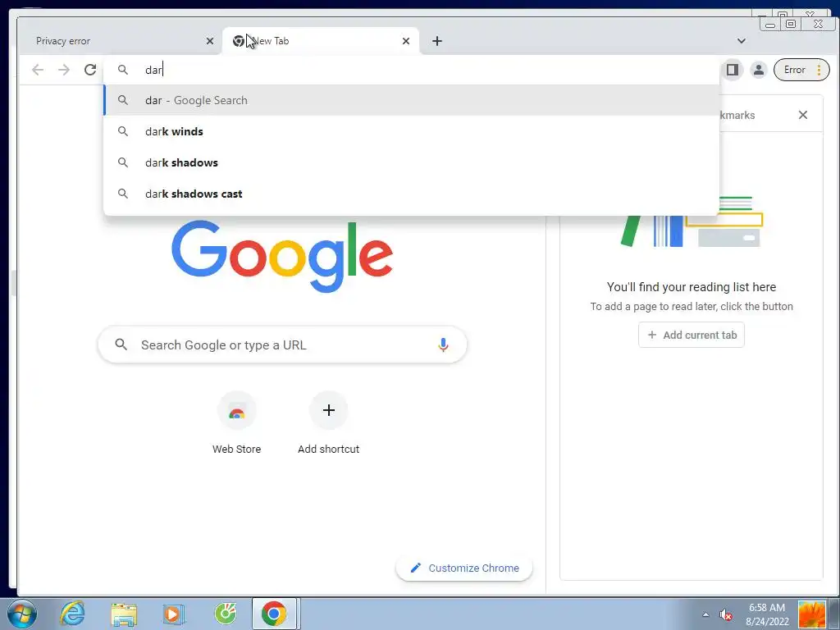The width and height of the screenshot is (840, 630).
Task: Open the Web Store shortcut
Action: pos(236,424)
